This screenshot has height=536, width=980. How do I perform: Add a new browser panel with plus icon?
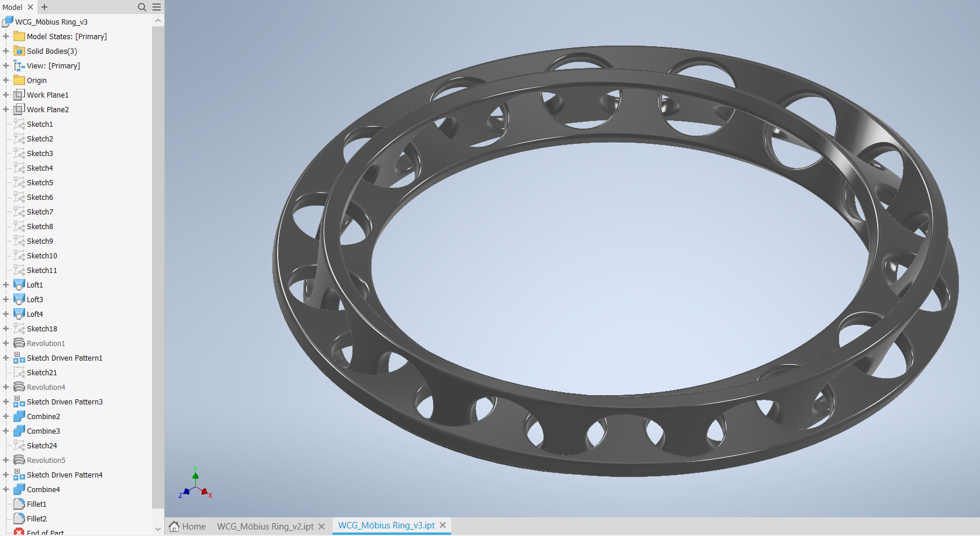pos(44,7)
